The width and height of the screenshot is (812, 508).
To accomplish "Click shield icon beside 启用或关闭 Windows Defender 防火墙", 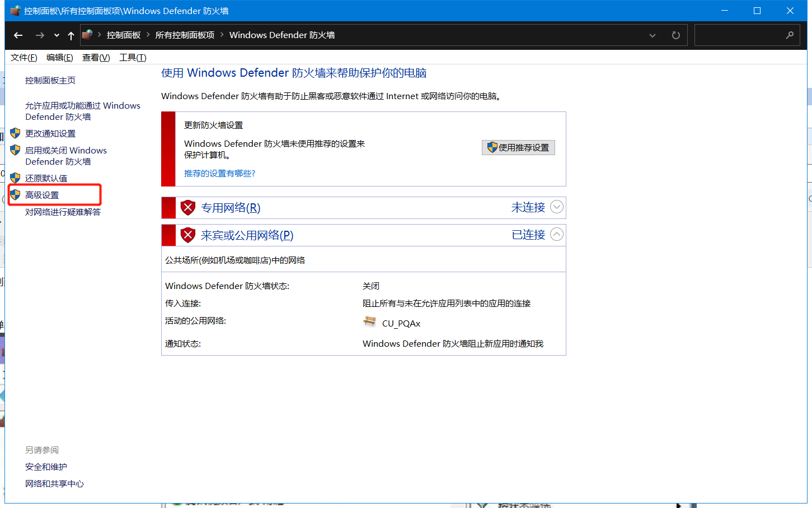I will click(x=15, y=150).
